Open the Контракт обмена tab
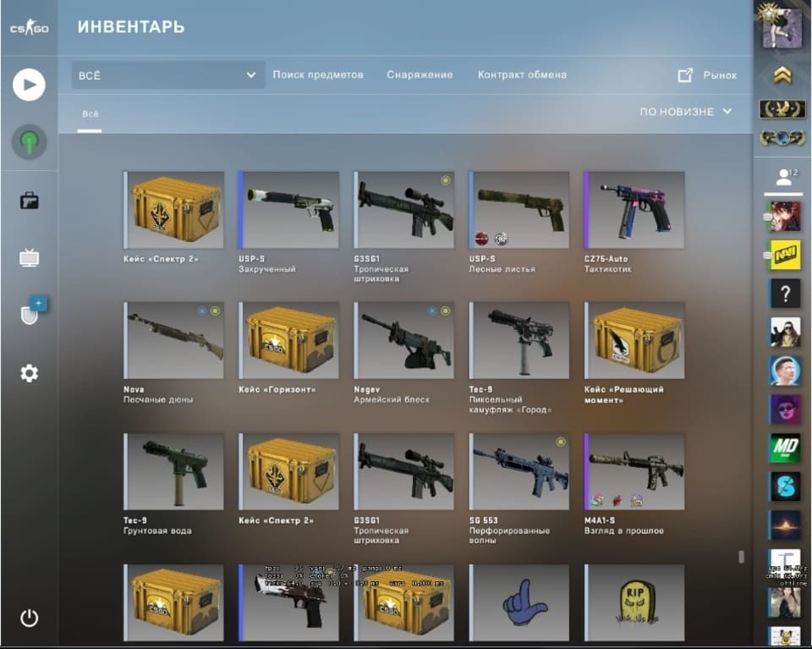 tap(522, 74)
